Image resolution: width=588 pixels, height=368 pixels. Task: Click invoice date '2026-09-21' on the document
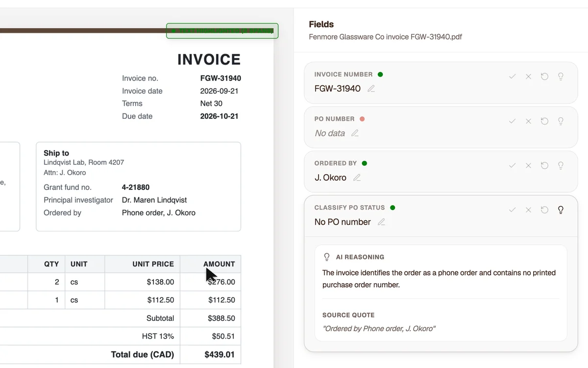(220, 91)
